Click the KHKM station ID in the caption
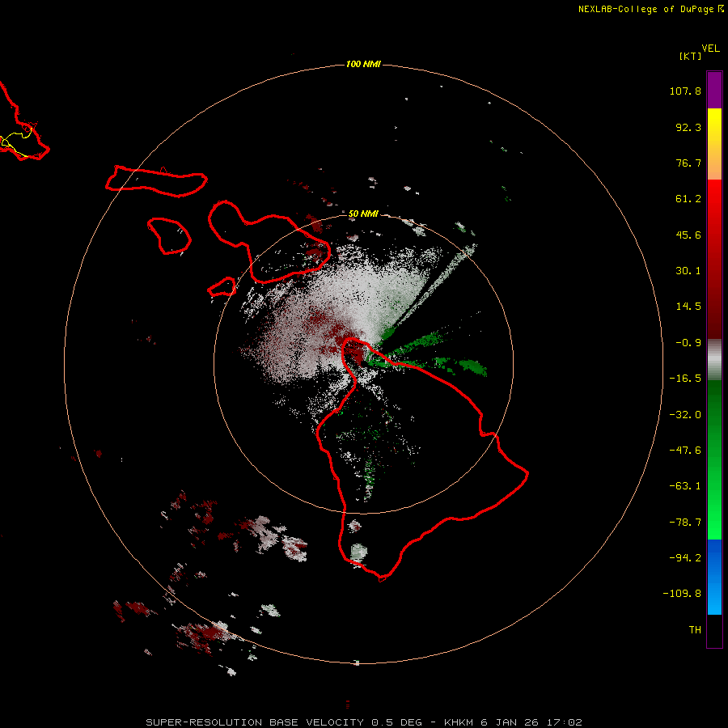The height and width of the screenshot is (728, 728). [459, 722]
